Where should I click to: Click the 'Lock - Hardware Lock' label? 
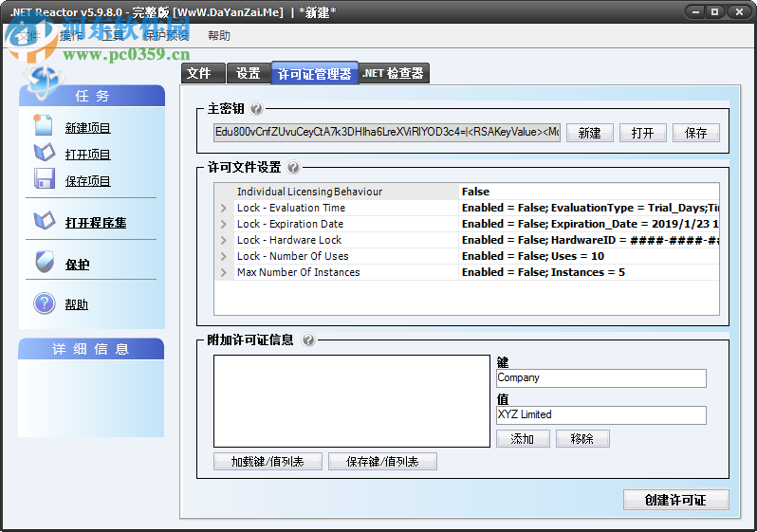pos(289,240)
